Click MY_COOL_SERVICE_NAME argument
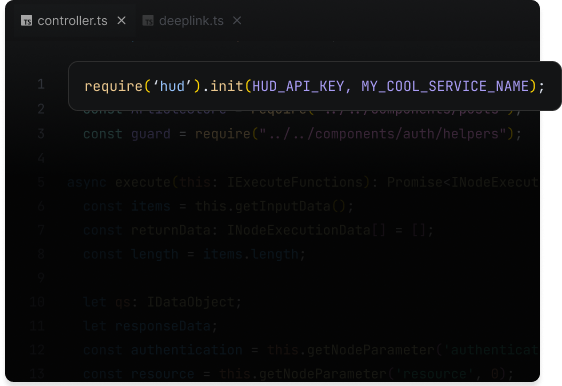Image resolution: width=562 pixels, height=386 pixels. pyautogui.click(x=445, y=86)
